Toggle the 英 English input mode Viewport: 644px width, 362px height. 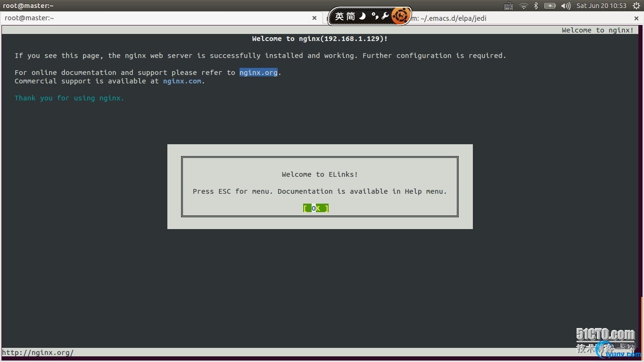point(339,16)
